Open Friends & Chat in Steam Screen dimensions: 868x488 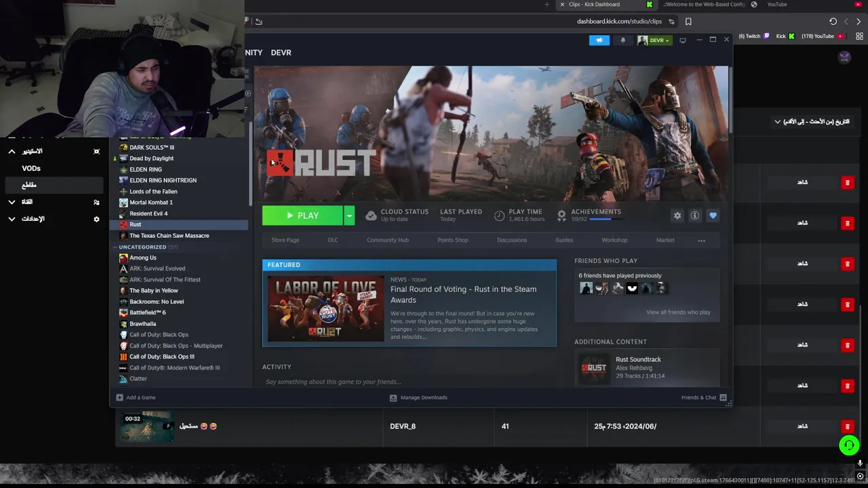[x=704, y=397]
